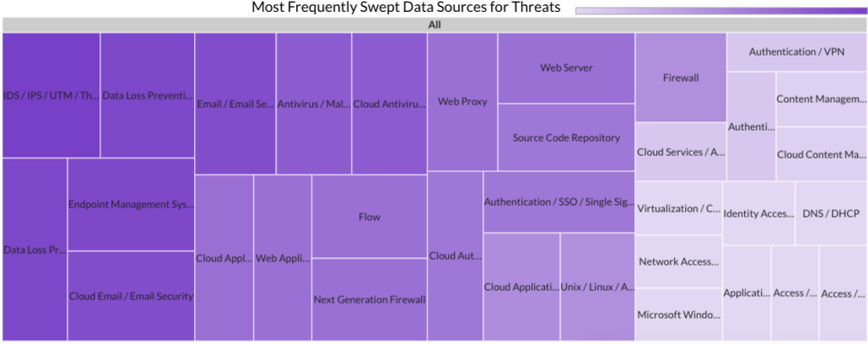The height and width of the screenshot is (344, 868).
Task: Click the IDS / IPS / UTM treemap tile
Action: point(51,95)
